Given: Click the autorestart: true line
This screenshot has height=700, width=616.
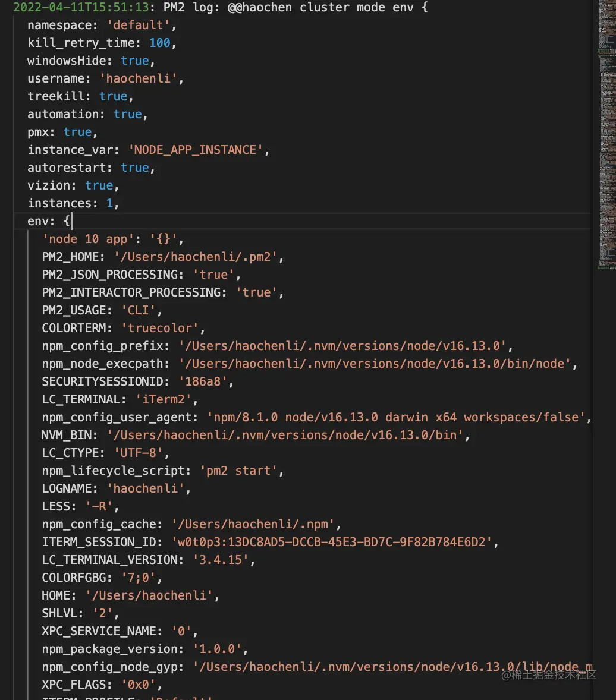Looking at the screenshot, I should 91,168.
